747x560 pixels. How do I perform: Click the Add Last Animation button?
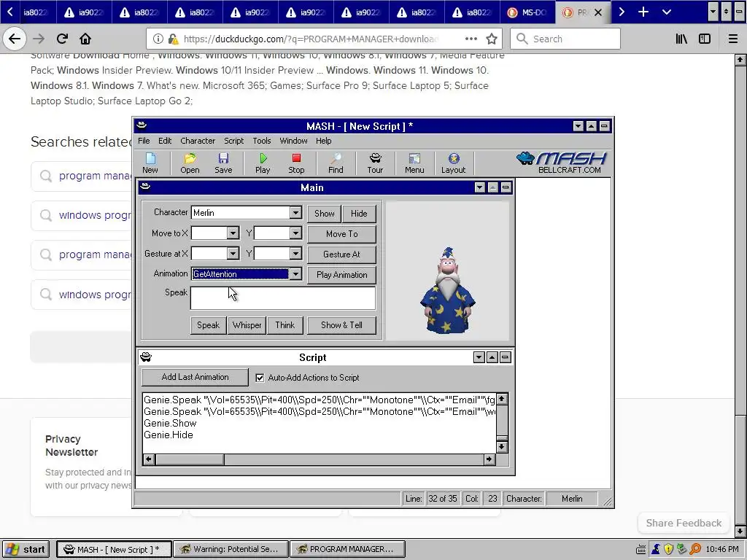coord(195,377)
